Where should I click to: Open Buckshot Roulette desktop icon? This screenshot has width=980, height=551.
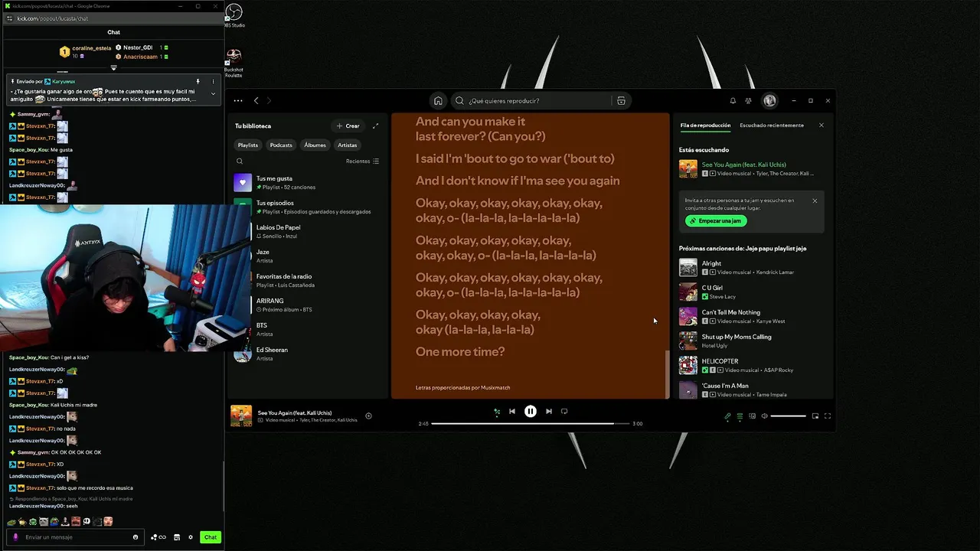[234, 63]
